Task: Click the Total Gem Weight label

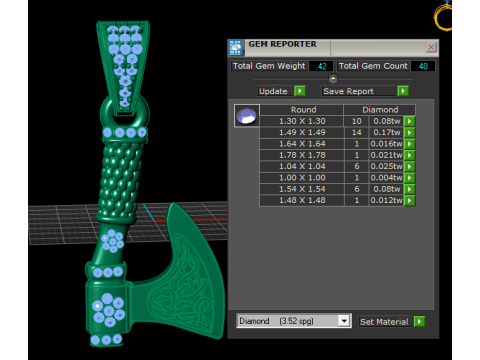Action: (269, 66)
